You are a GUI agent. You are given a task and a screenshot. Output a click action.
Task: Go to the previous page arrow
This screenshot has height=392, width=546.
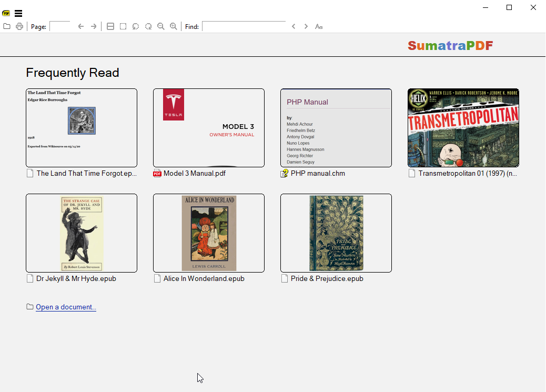[81, 26]
